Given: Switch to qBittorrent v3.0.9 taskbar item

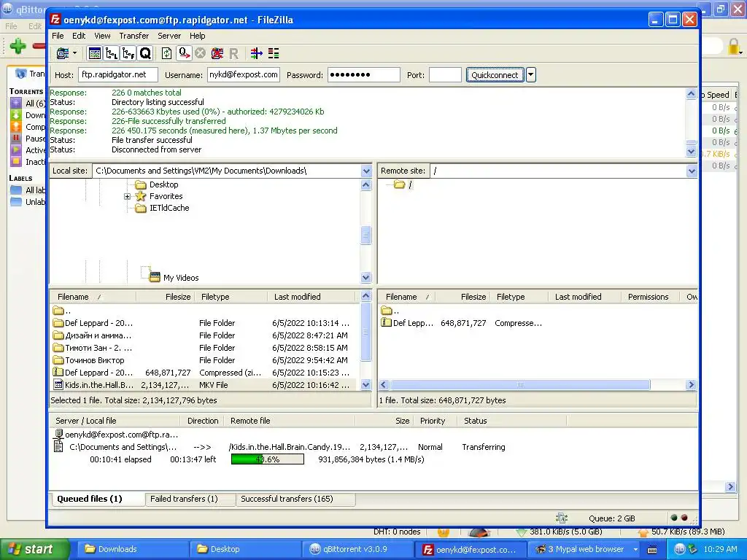Looking at the screenshot, I should pos(359,549).
